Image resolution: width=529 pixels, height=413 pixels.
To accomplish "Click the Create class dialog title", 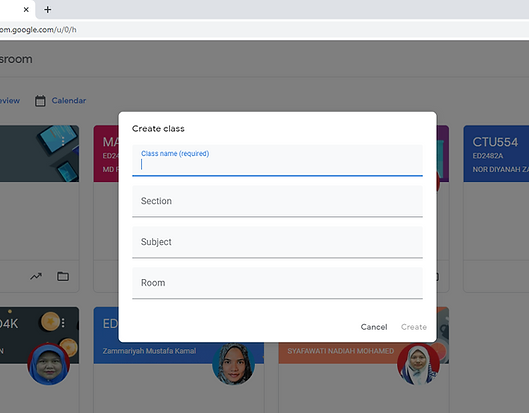I will [x=158, y=129].
